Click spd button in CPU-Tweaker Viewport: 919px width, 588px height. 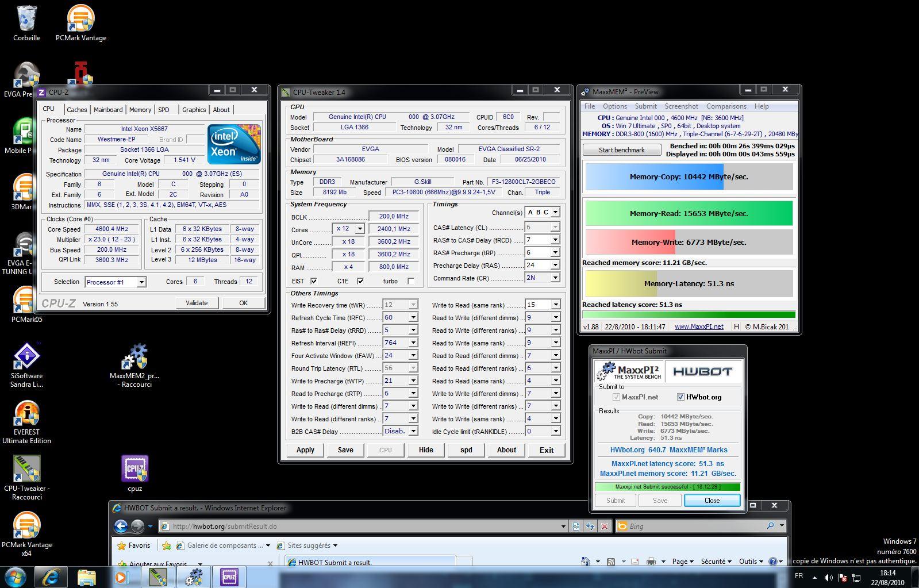click(466, 450)
